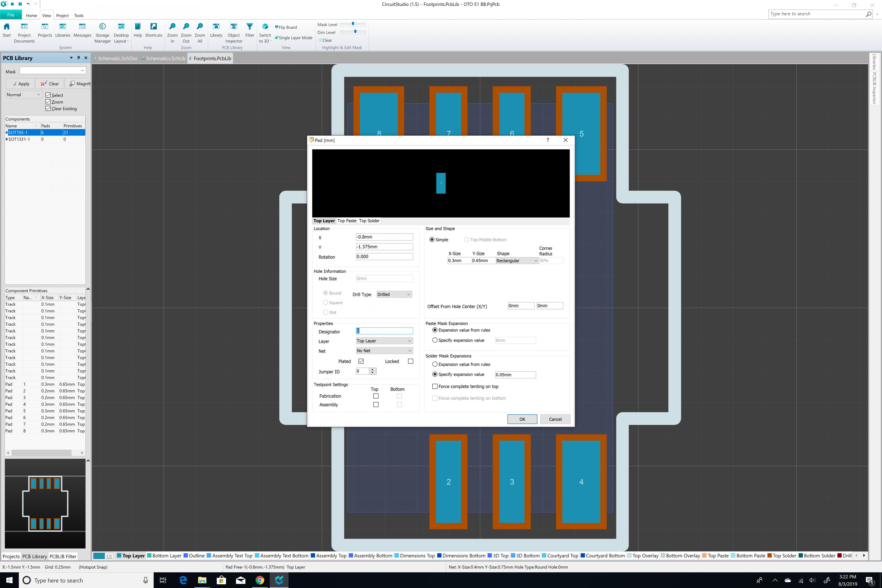Toggle the Zoom checkbox
882x588 pixels.
pyautogui.click(x=48, y=102)
